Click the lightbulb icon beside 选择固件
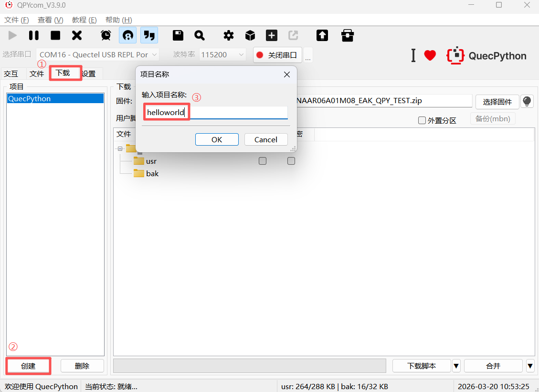The image size is (539, 392). [527, 101]
